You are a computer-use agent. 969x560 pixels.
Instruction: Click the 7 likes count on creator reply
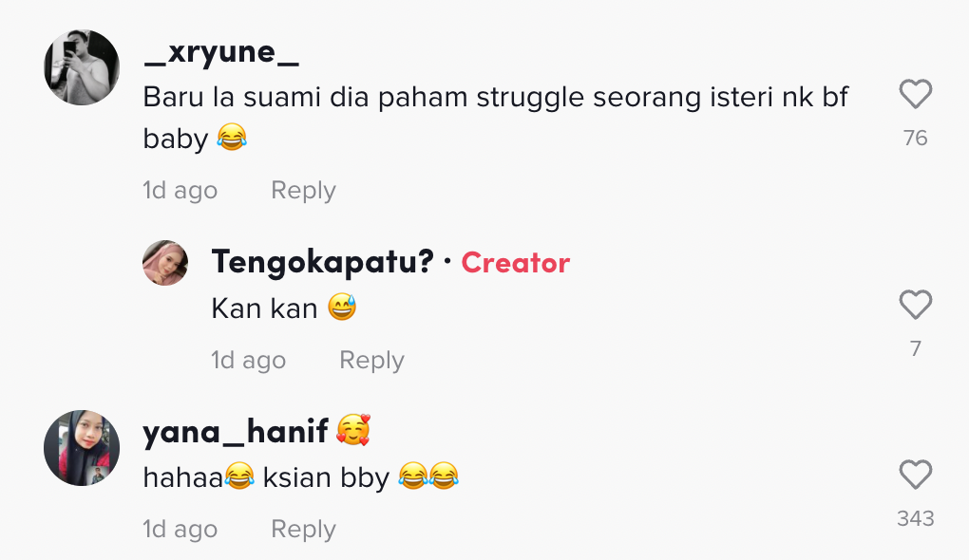click(x=915, y=349)
